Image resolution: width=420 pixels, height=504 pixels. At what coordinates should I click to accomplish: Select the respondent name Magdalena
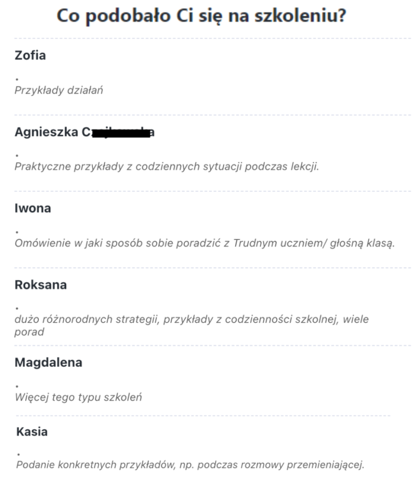(48, 362)
